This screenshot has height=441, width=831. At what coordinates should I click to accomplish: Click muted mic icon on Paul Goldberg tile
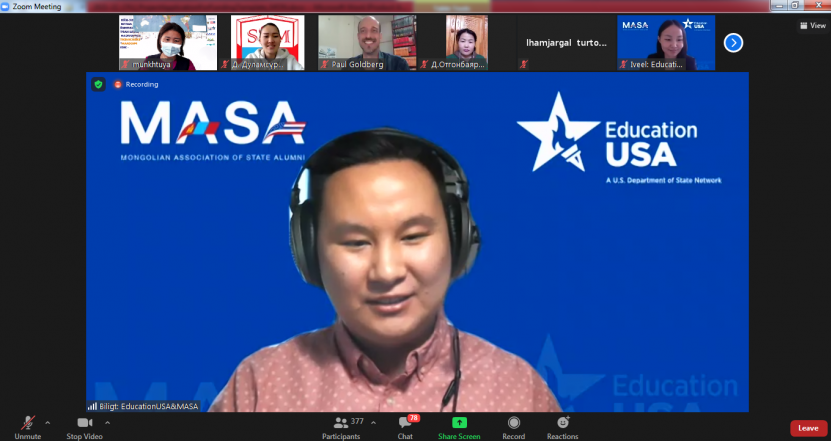(324, 65)
